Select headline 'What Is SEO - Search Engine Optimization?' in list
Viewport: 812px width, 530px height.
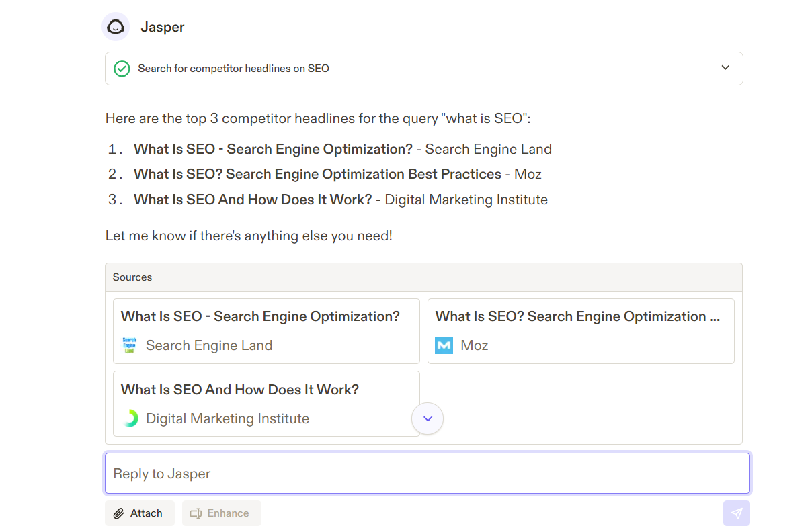273,149
